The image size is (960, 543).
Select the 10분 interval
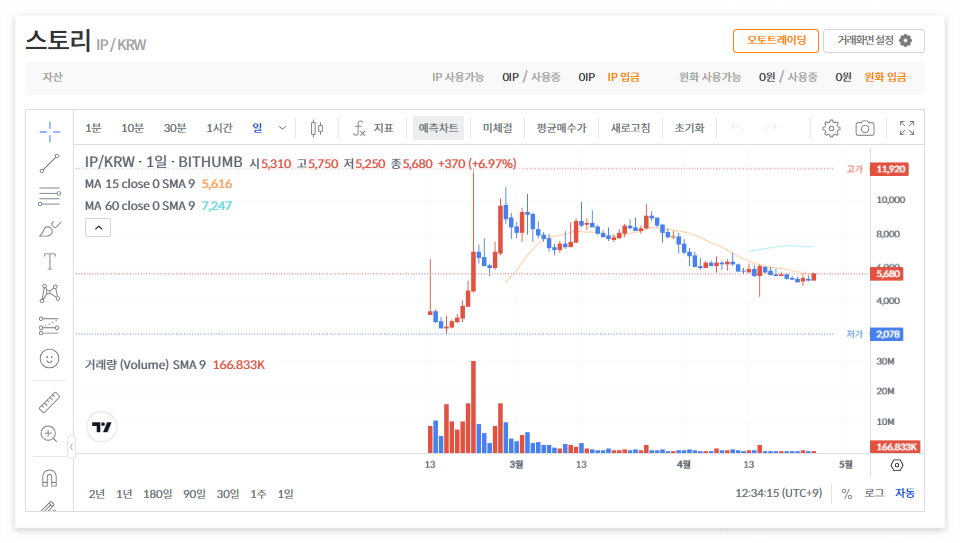coord(132,128)
